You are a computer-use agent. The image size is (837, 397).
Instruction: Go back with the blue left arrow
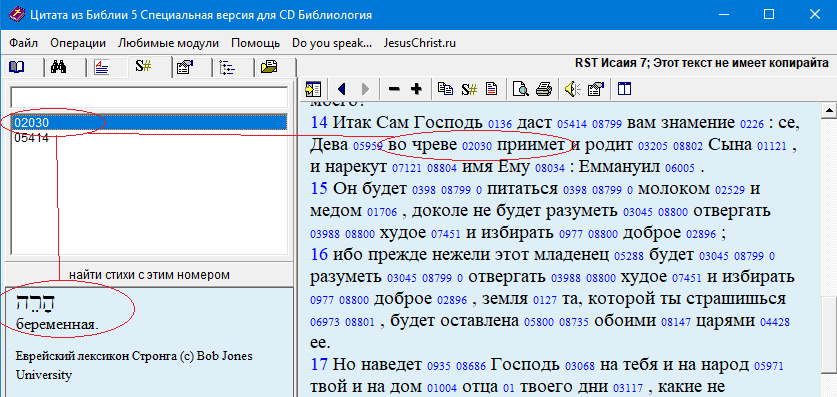tap(342, 89)
